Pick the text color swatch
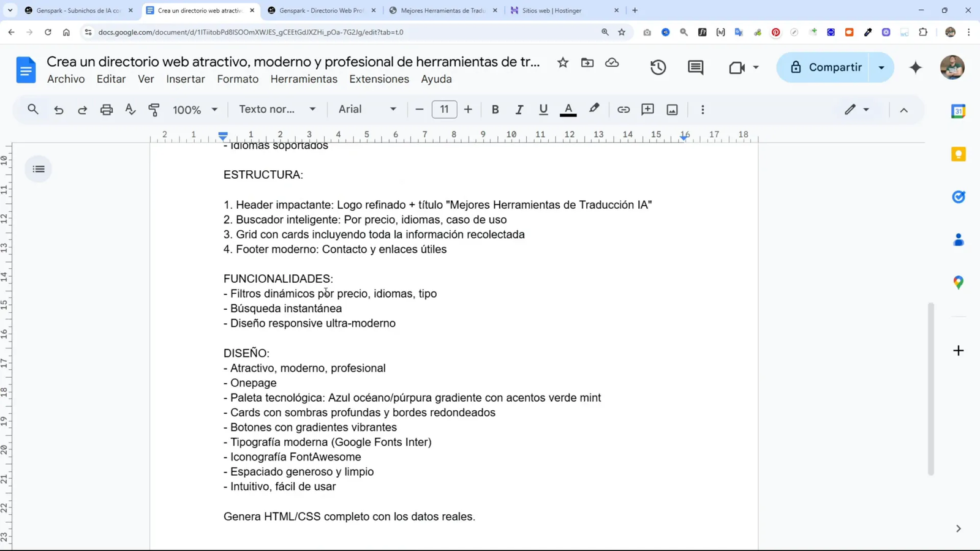 tap(568, 109)
